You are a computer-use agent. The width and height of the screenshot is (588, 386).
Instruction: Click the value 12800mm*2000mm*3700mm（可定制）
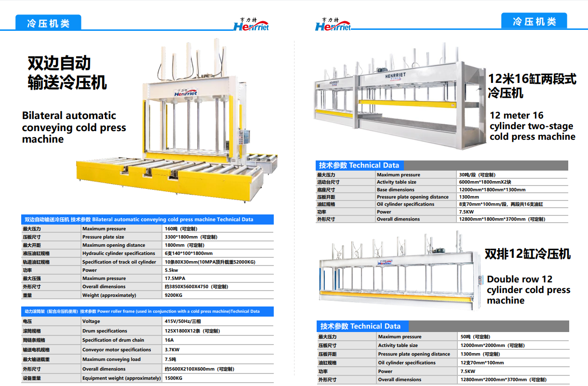click(504, 380)
